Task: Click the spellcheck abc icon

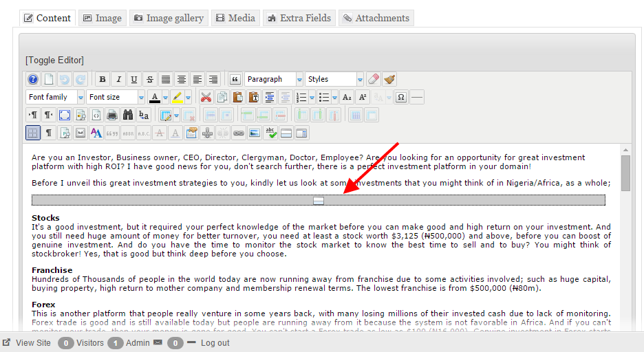Action: coord(270,133)
